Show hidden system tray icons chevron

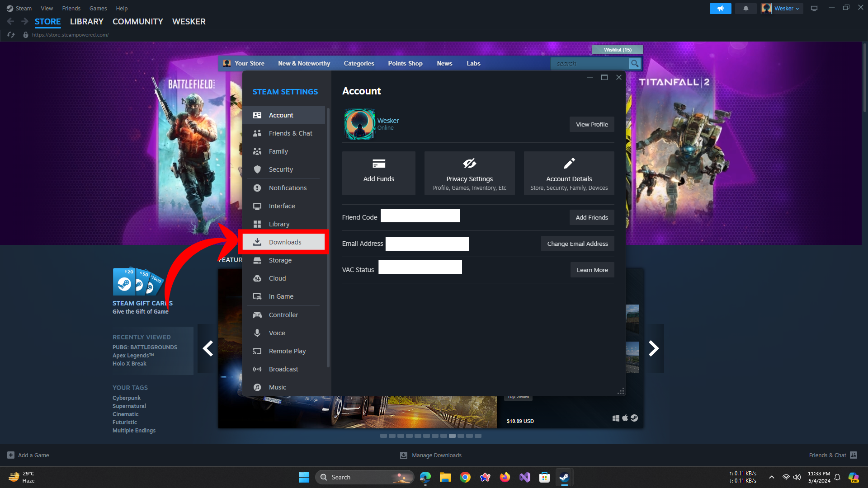pos(772,477)
